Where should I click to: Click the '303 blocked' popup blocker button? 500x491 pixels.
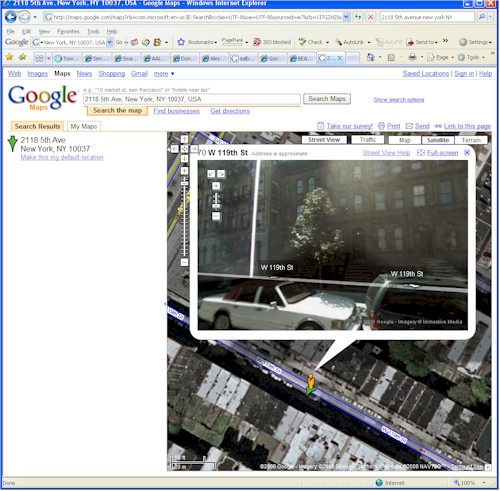272,42
